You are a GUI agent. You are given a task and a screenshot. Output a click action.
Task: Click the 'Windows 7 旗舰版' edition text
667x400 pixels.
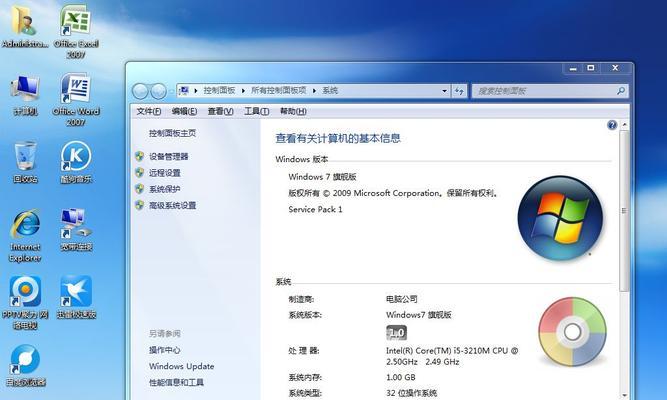(x=322, y=177)
